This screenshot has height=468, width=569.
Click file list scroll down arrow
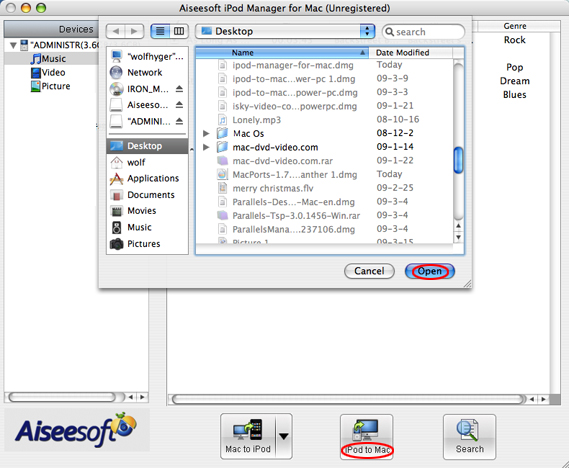[x=459, y=237]
